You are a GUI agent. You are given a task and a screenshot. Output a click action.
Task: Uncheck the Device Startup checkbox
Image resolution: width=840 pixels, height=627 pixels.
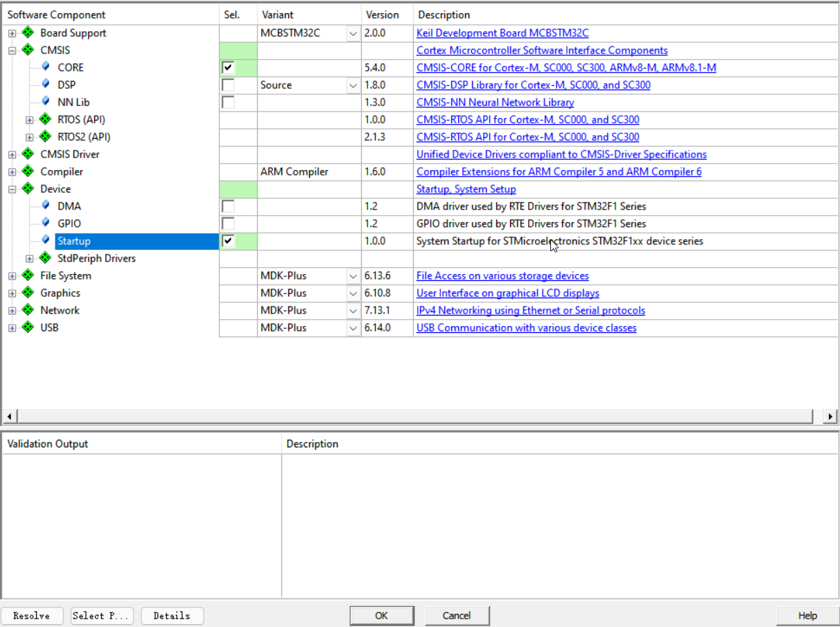pyautogui.click(x=228, y=241)
